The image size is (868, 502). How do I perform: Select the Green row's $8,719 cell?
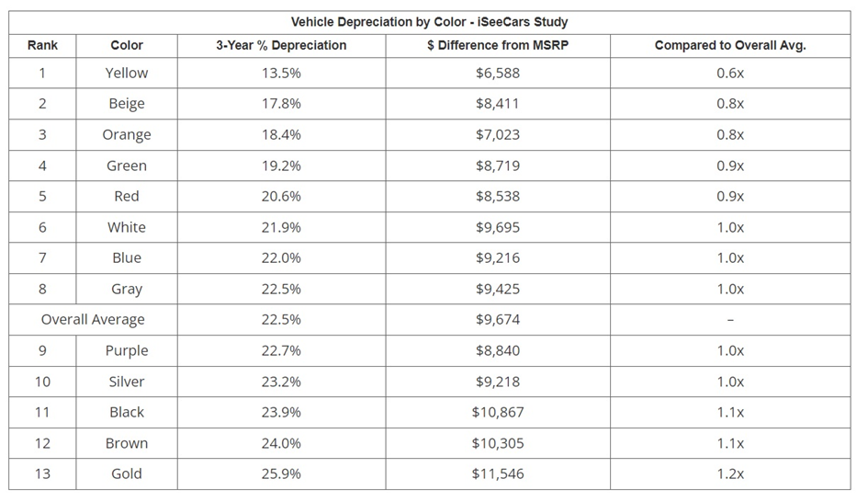[497, 165]
